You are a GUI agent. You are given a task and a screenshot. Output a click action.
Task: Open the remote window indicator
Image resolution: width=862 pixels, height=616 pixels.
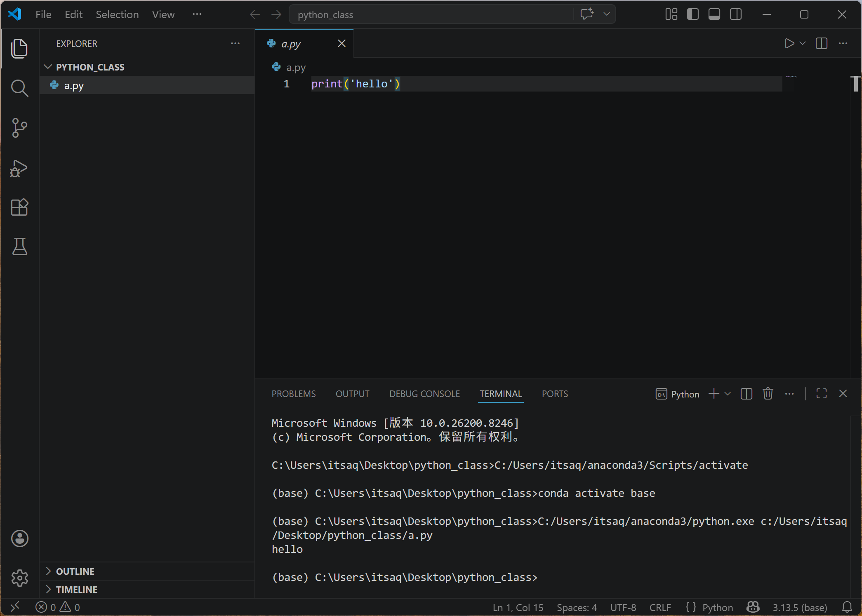click(x=15, y=607)
